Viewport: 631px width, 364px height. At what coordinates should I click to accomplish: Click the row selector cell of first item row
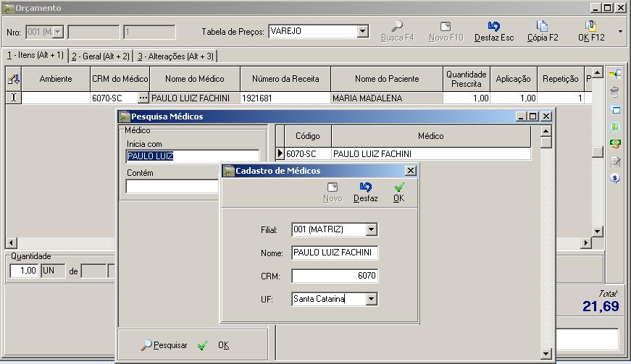tap(14, 98)
